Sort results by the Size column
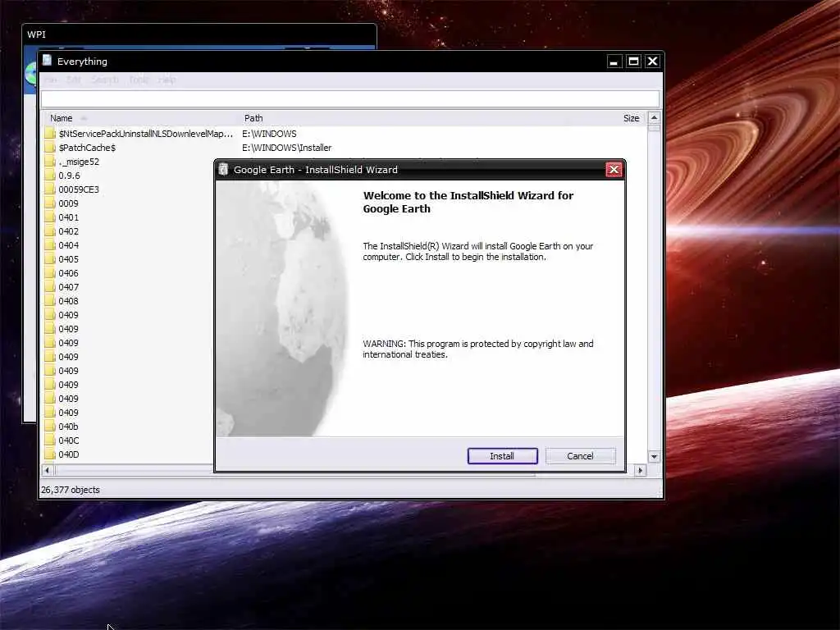840x630 pixels. point(631,118)
